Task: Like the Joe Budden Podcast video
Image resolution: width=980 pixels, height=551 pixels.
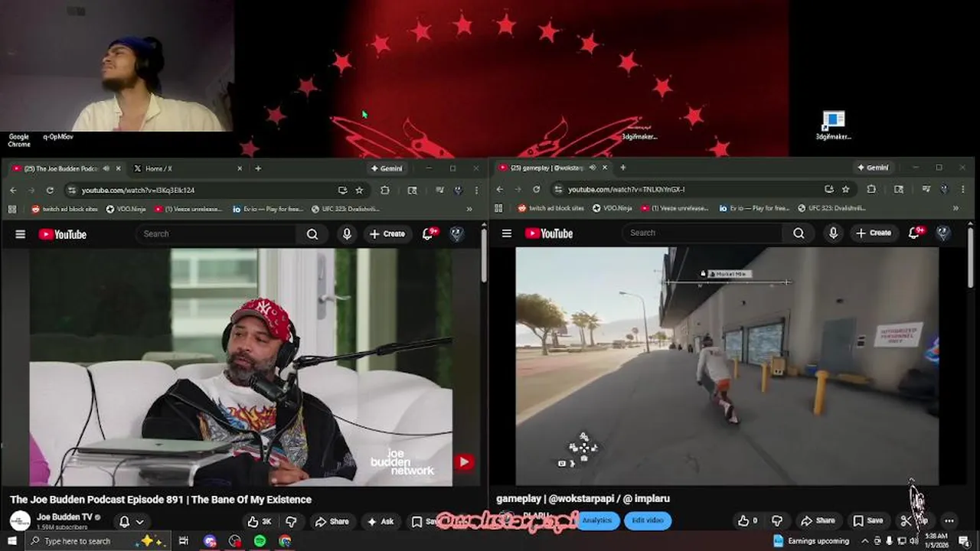Action: (x=259, y=521)
